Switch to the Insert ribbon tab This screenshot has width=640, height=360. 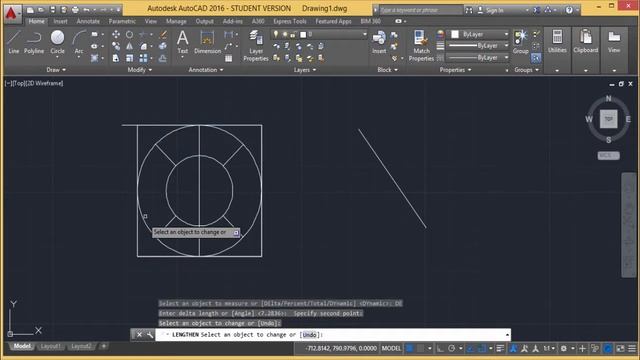pyautogui.click(x=60, y=21)
